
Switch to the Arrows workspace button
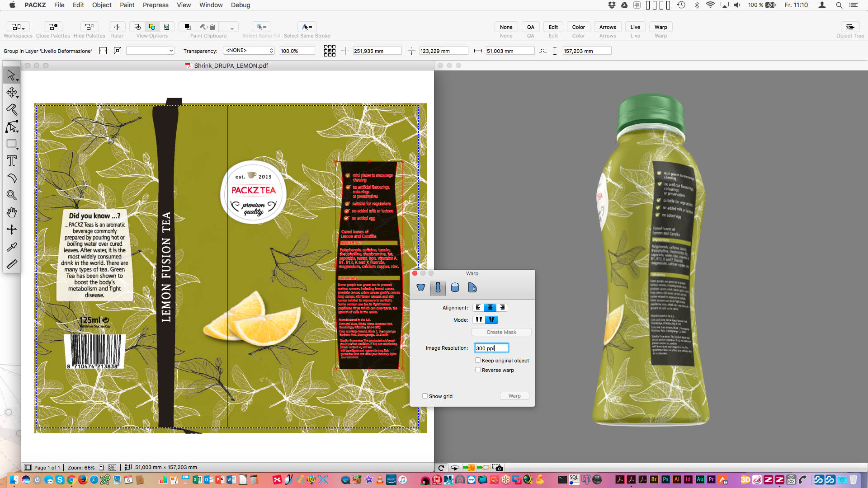[x=608, y=27]
